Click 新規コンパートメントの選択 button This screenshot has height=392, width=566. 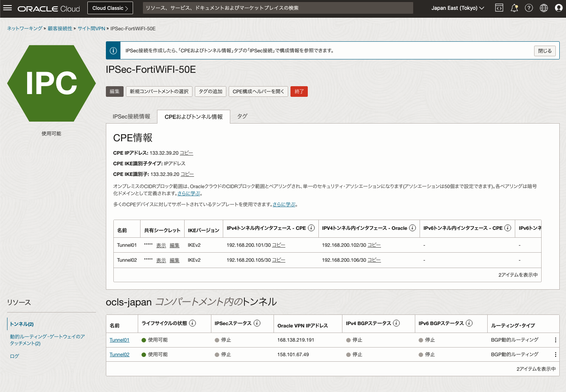[159, 91]
